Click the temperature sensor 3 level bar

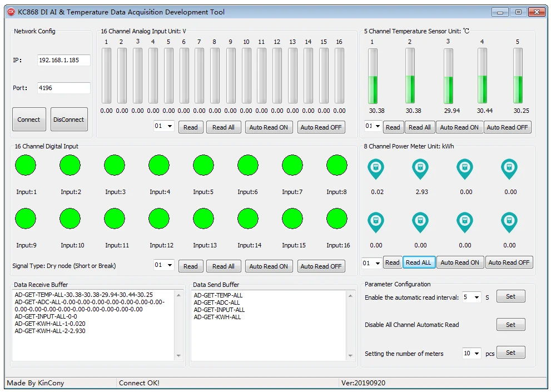pyautogui.click(x=448, y=76)
